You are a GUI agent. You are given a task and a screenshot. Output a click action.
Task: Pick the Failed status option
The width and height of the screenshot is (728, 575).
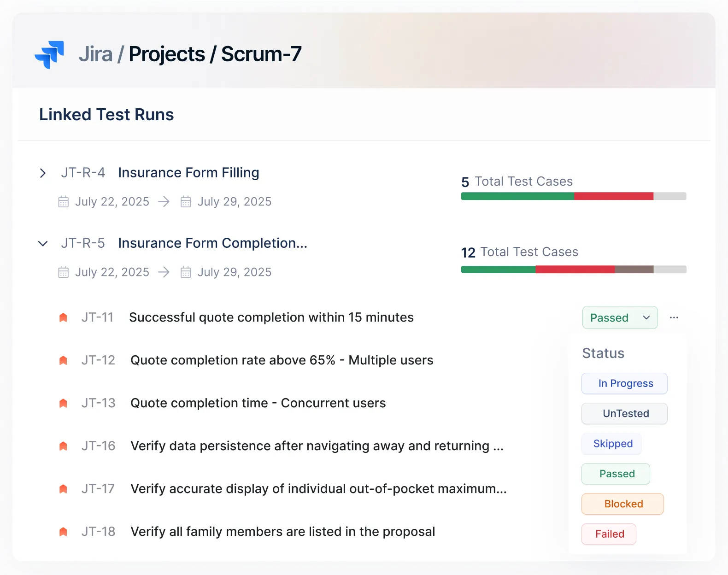pos(609,534)
